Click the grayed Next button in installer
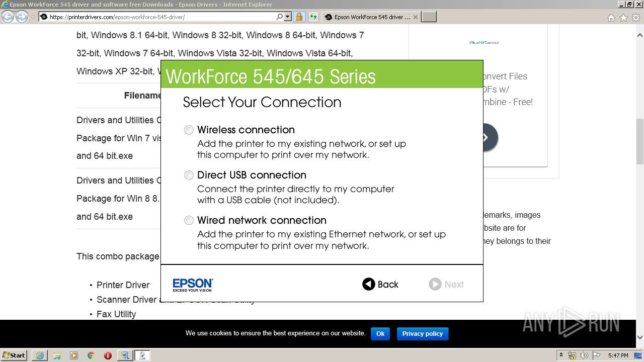Viewport: 644px width, 362px height. click(x=446, y=285)
